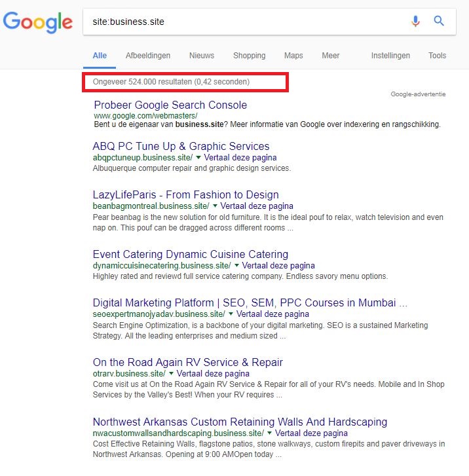Click the Google-advertentie label
The image size is (469, 476).
[x=418, y=94]
